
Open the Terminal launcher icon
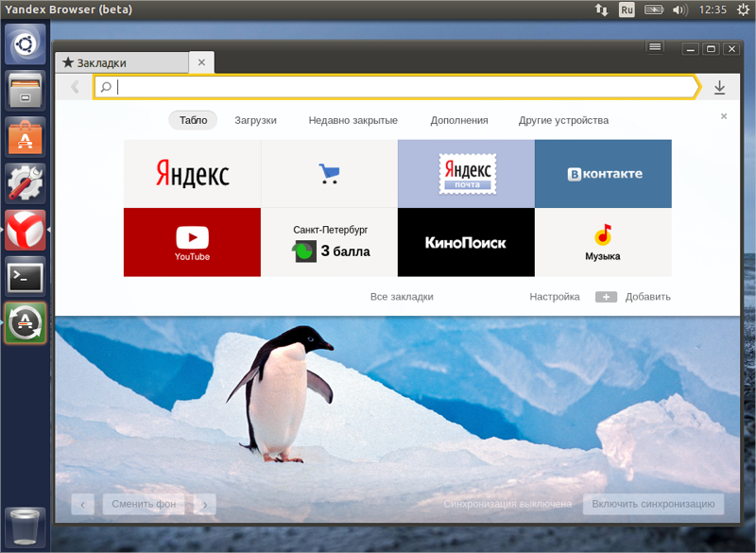tap(26, 277)
